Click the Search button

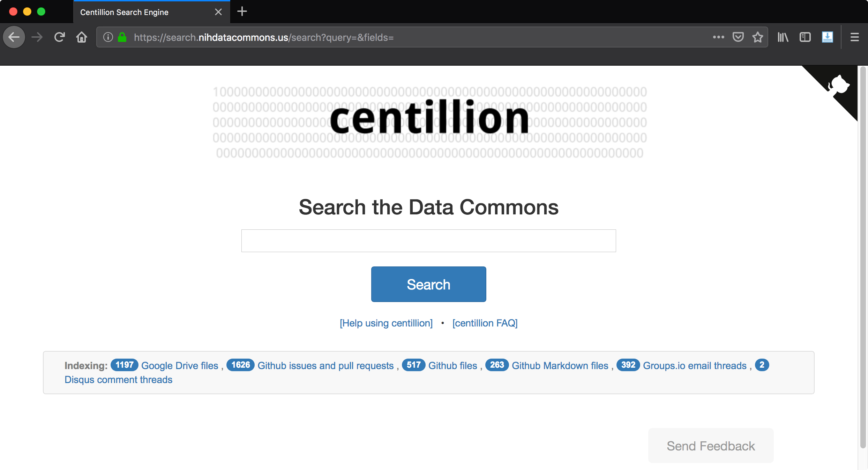pos(428,284)
